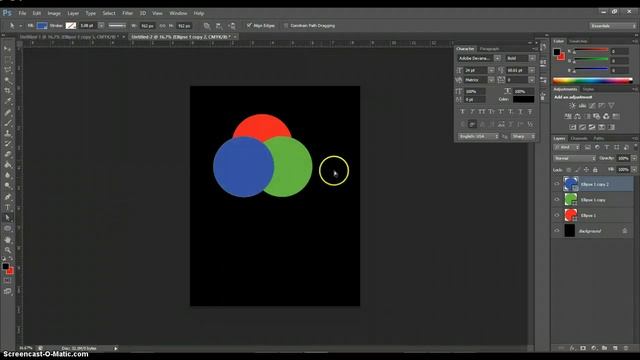Switch to the first Untitled document tab
This screenshot has width=640, height=360.
point(69,37)
